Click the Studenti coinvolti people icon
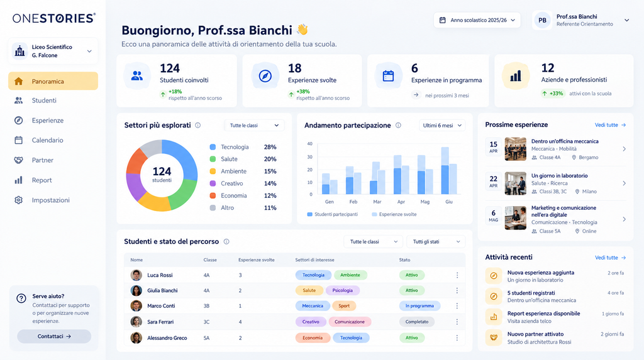 [x=136, y=76]
